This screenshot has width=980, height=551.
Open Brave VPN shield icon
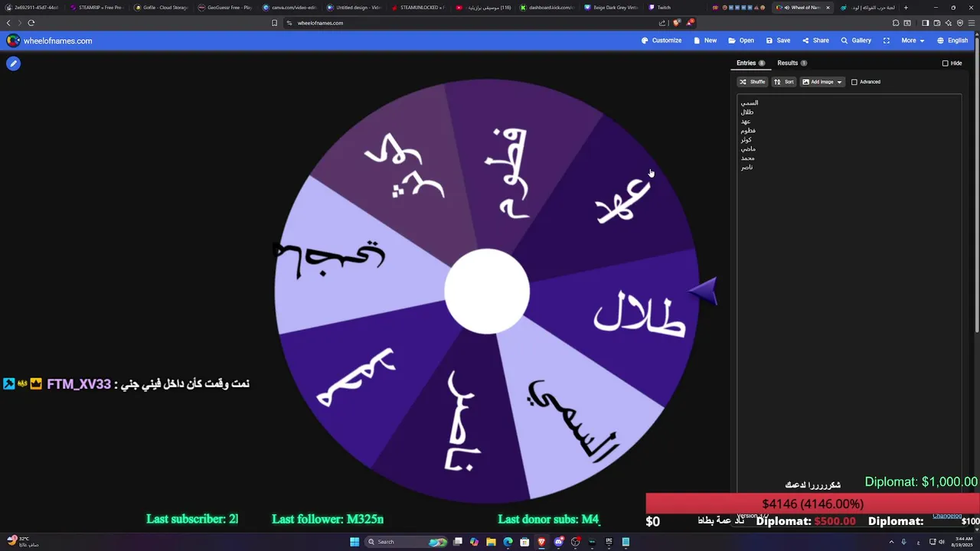[960, 23]
